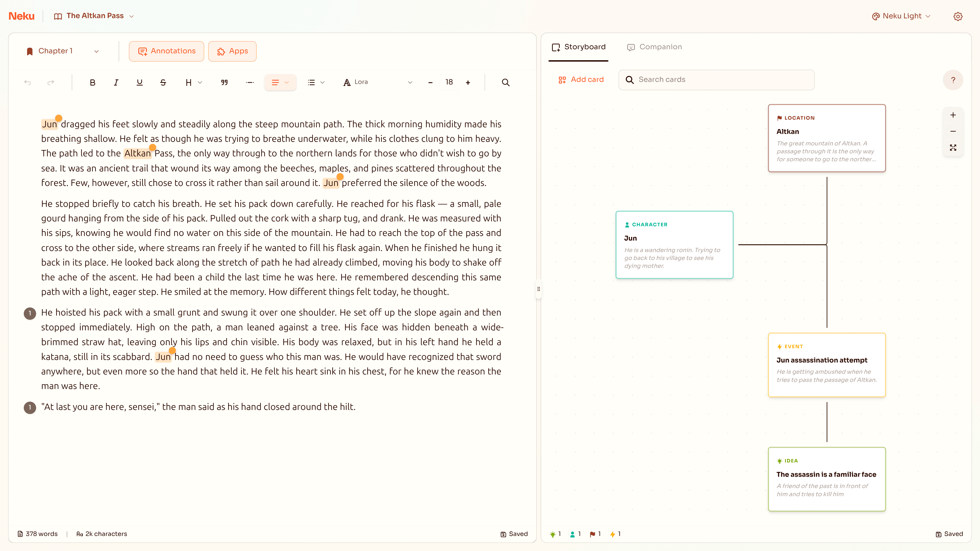Image resolution: width=980 pixels, height=551 pixels.
Task: Click the storyboard Saved status indicator
Action: 949,534
